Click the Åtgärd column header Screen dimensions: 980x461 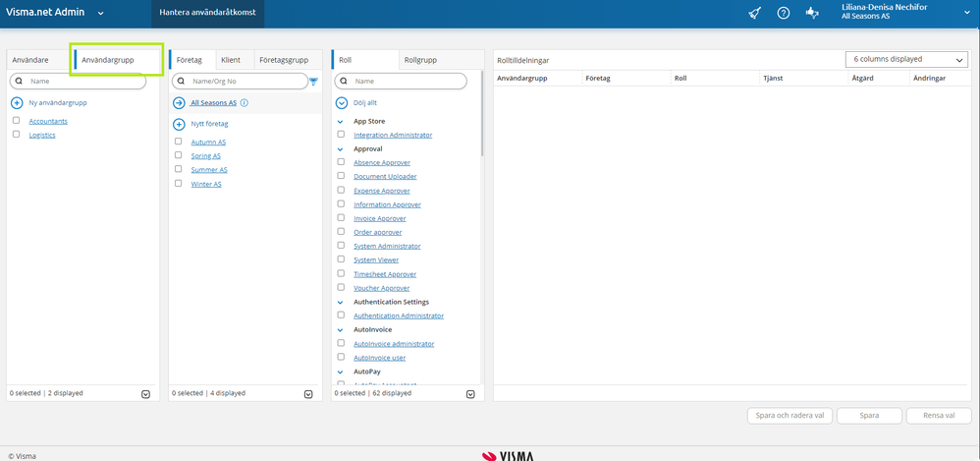tap(862, 79)
